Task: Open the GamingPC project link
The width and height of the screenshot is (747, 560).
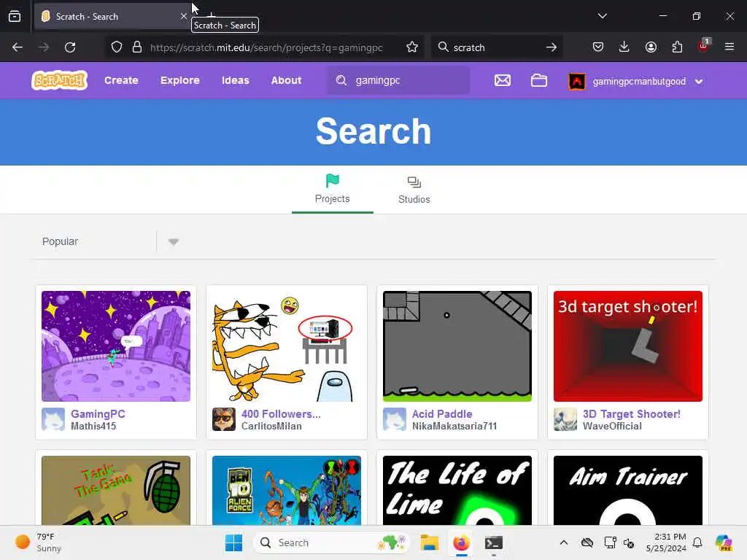Action: pyautogui.click(x=98, y=414)
